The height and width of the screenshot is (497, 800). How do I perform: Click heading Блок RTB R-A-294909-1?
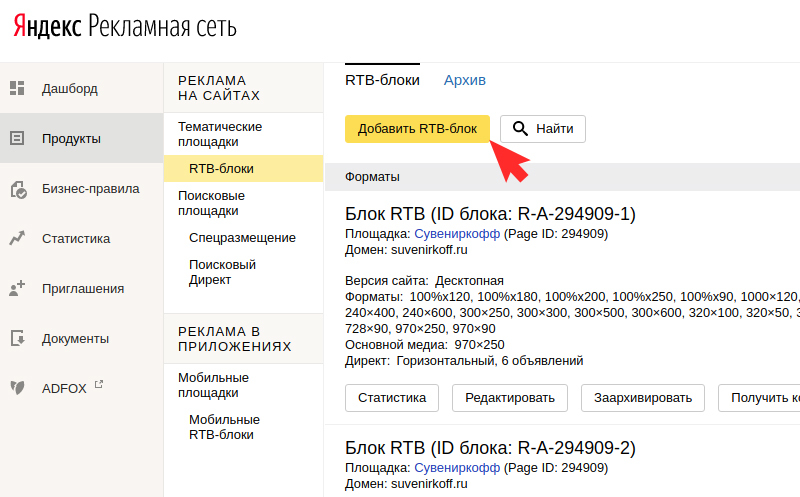490,214
